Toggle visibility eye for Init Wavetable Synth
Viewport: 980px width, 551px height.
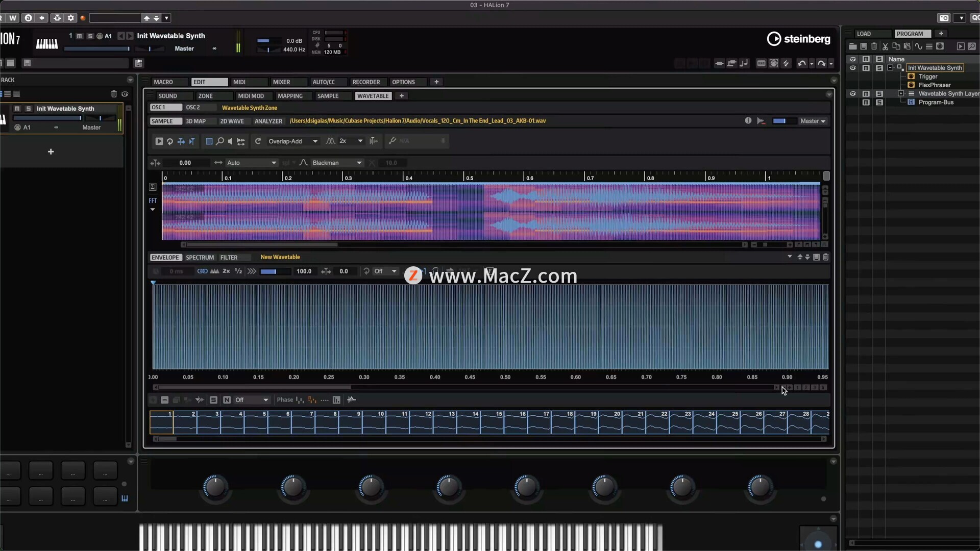(x=852, y=68)
